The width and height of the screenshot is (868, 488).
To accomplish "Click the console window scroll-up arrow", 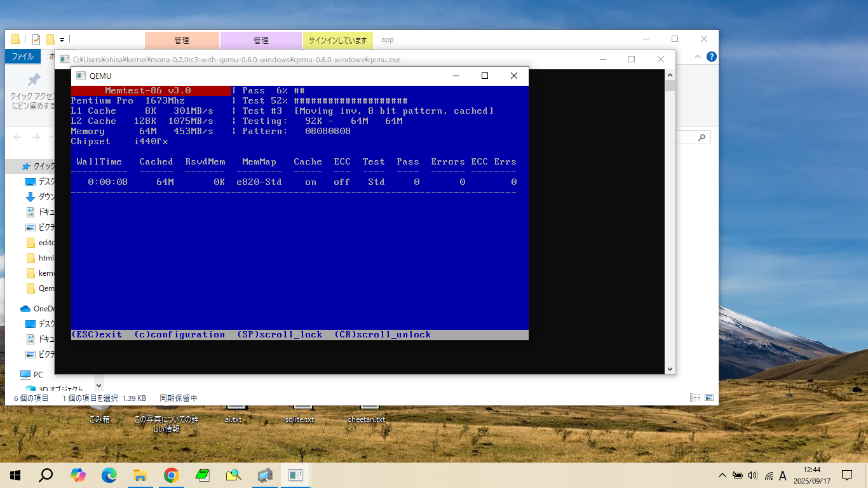I will [x=670, y=74].
